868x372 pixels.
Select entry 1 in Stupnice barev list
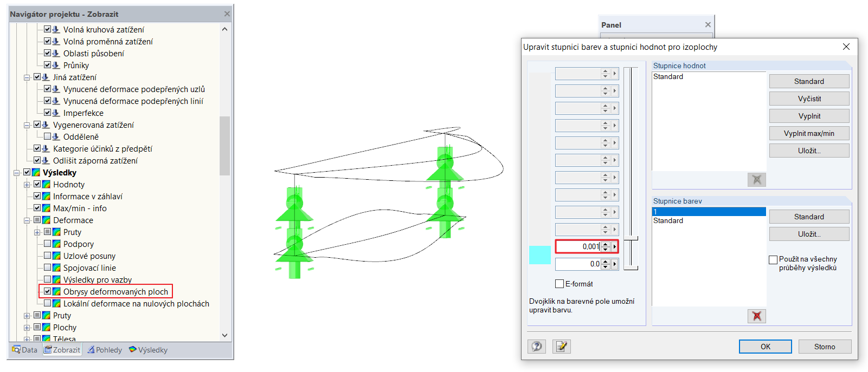[x=709, y=212]
